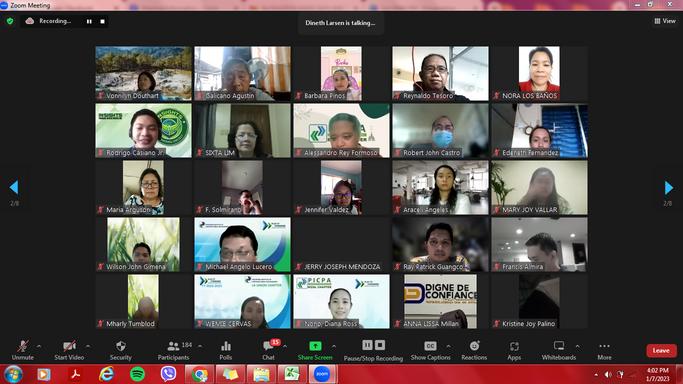Viewport: 683px width, 384px height.
Task: Unmute the microphone
Action: pyautogui.click(x=23, y=346)
